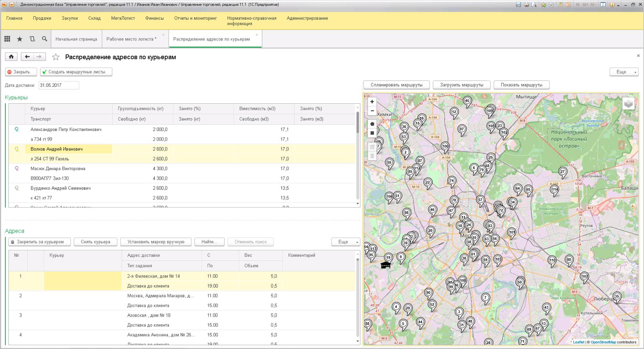Close the Распределение адресов по курьерам tab

[x=257, y=35]
